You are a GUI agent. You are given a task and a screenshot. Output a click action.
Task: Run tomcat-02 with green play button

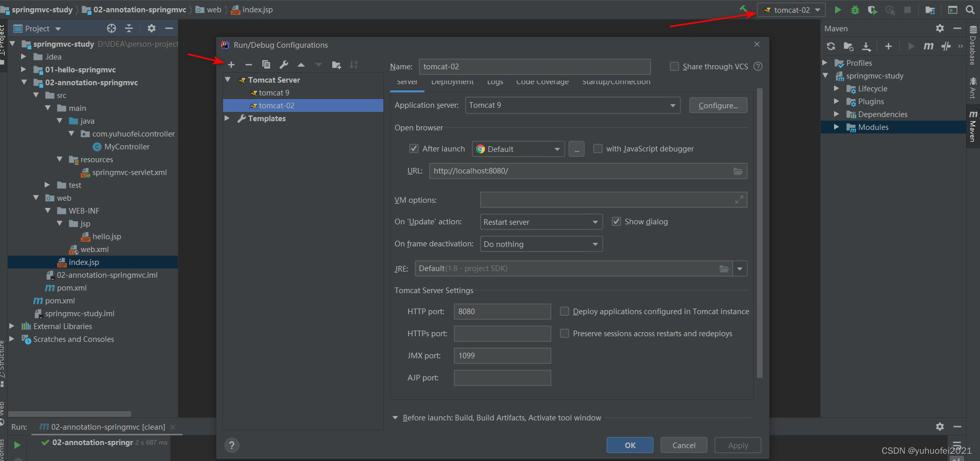click(x=838, y=10)
